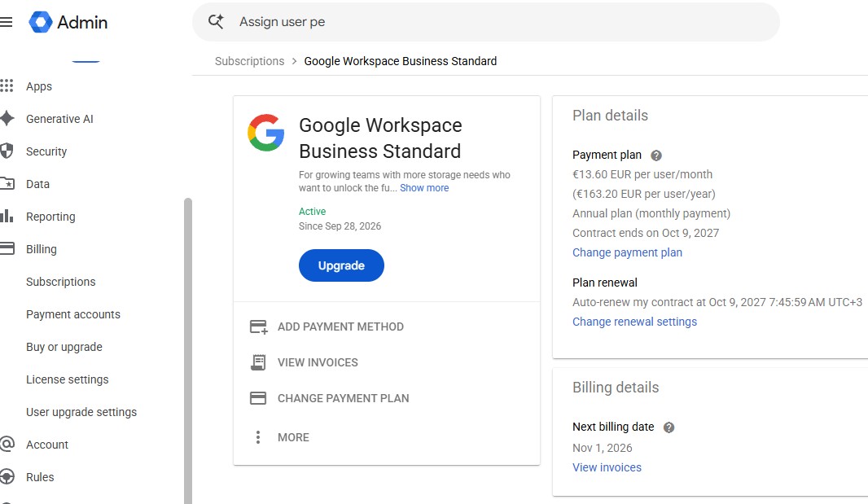Click the Rules icon in sidebar
868x504 pixels.
[x=7, y=477]
